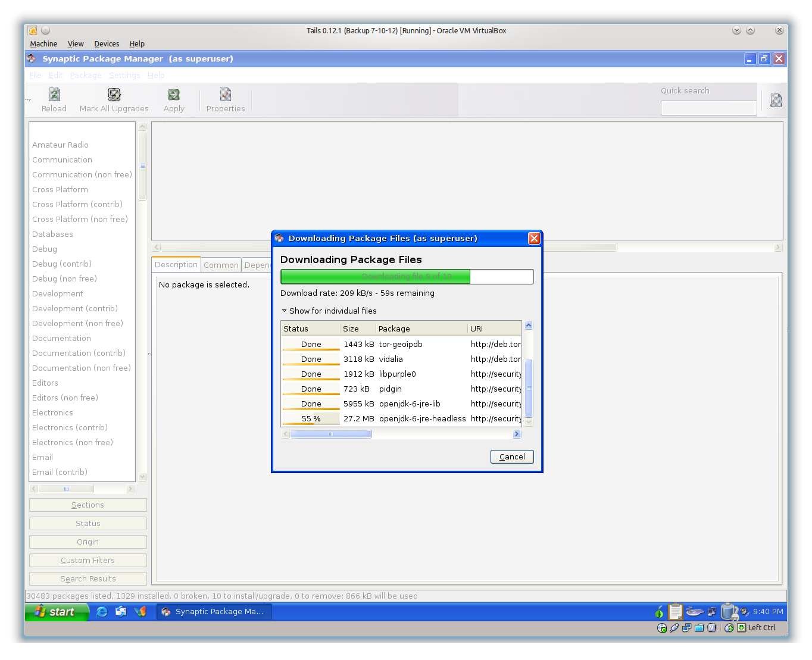812x660 pixels.
Task: Cancel the package download
Action: pyautogui.click(x=512, y=457)
